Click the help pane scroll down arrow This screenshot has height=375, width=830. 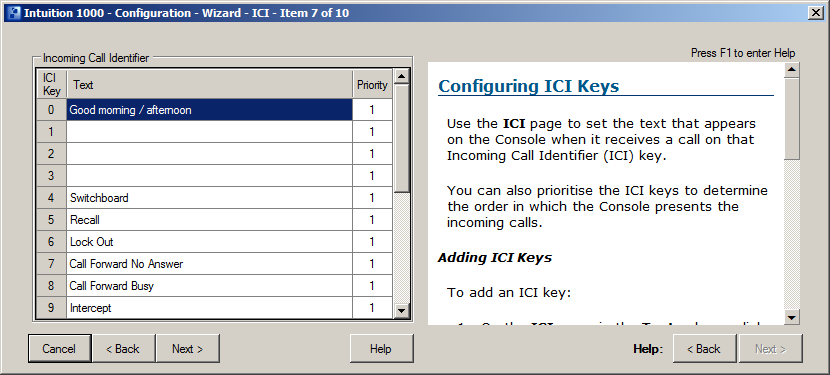(x=792, y=317)
